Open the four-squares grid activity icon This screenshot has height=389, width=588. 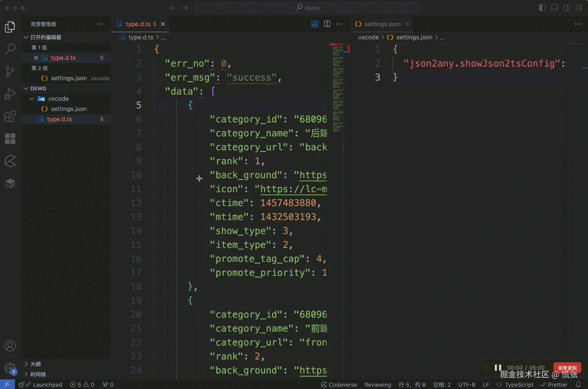point(10,139)
